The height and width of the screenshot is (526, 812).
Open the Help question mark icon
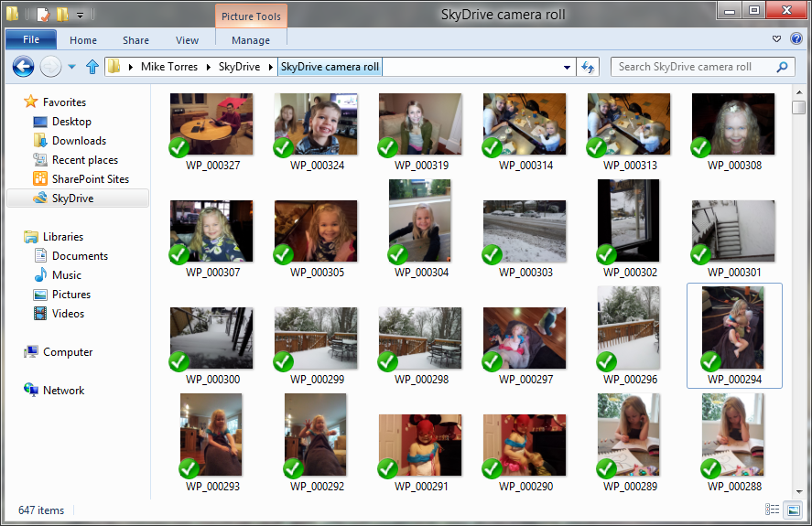(796, 39)
